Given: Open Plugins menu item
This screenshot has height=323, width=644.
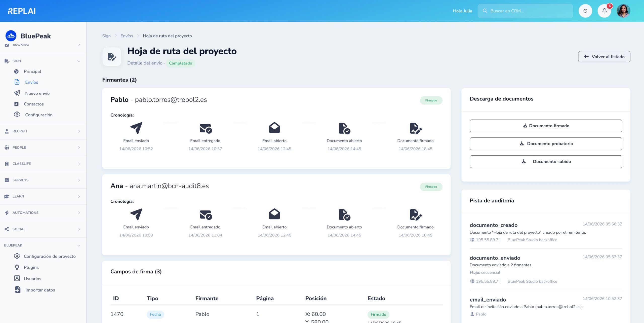Looking at the screenshot, I should click(x=31, y=267).
